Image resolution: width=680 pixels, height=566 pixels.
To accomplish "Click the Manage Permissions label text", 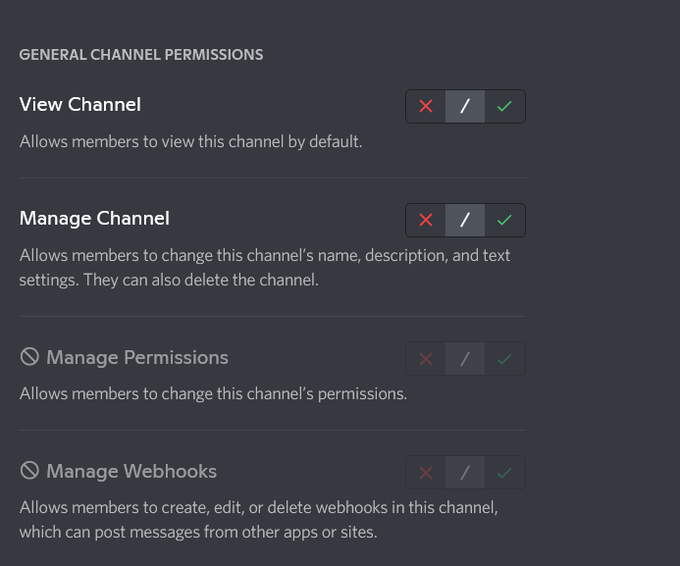I will pos(137,358).
